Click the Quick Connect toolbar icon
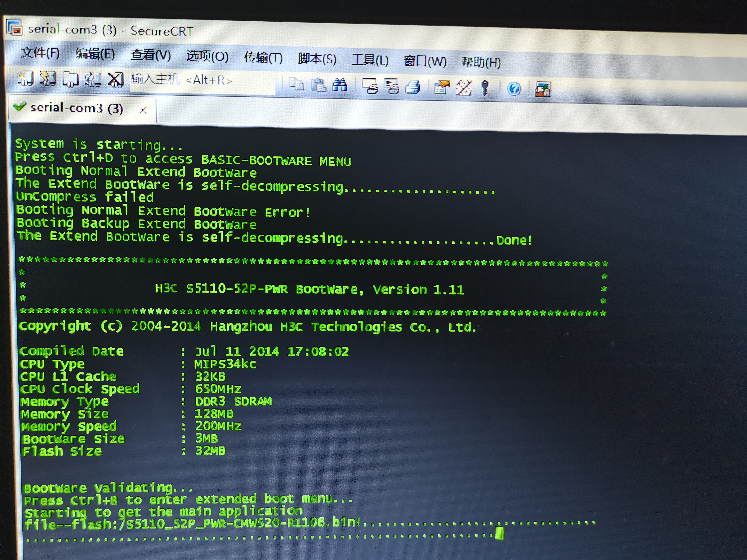This screenshot has width=747, height=560. [48, 79]
